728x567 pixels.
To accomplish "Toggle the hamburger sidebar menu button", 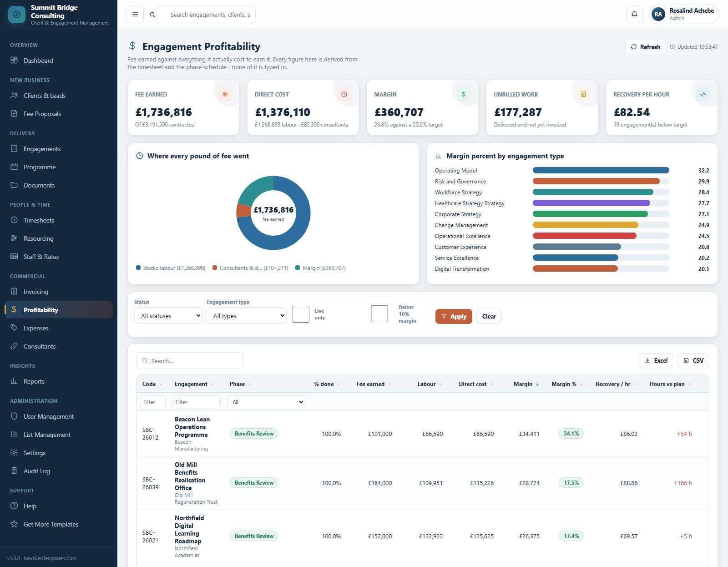I will 135,15.
